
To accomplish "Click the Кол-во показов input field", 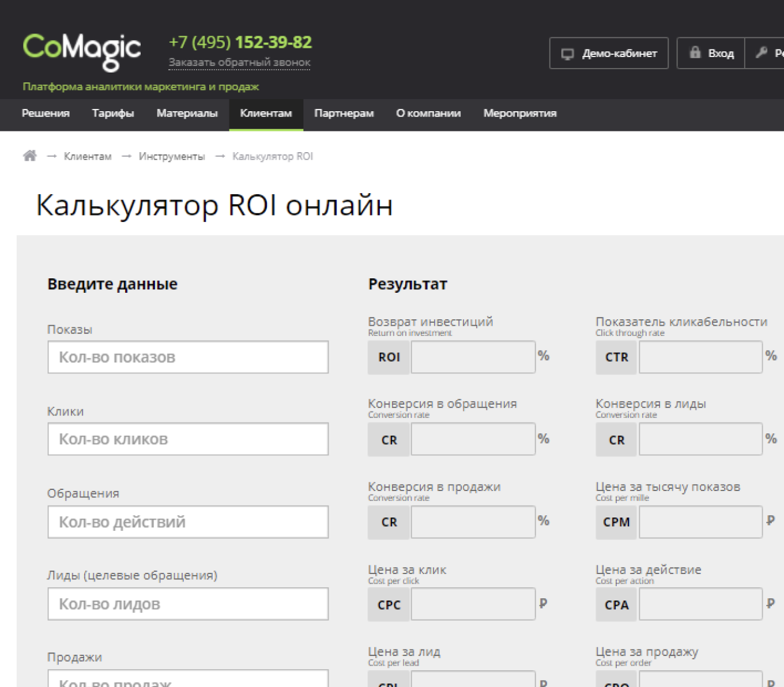I will coord(187,357).
